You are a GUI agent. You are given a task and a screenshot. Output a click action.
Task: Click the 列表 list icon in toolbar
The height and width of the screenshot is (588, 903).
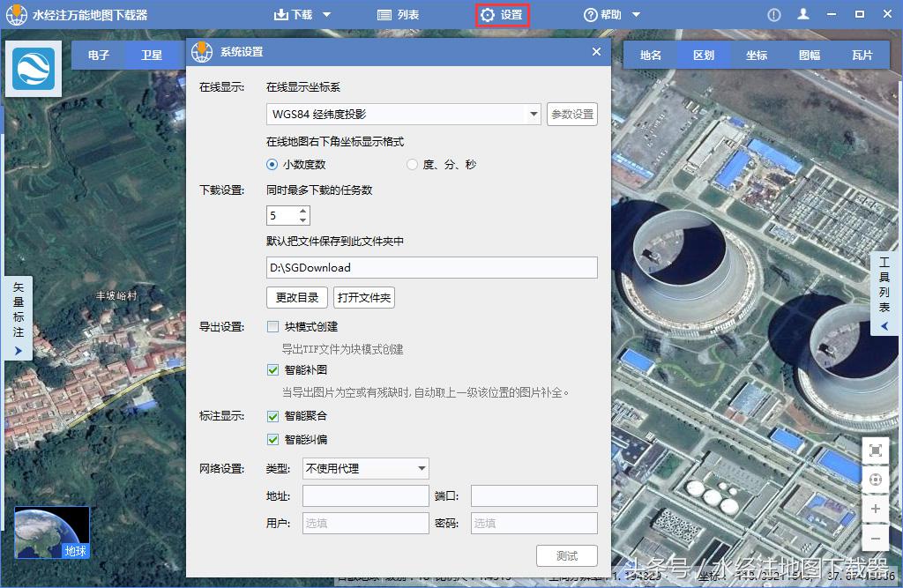(x=385, y=14)
